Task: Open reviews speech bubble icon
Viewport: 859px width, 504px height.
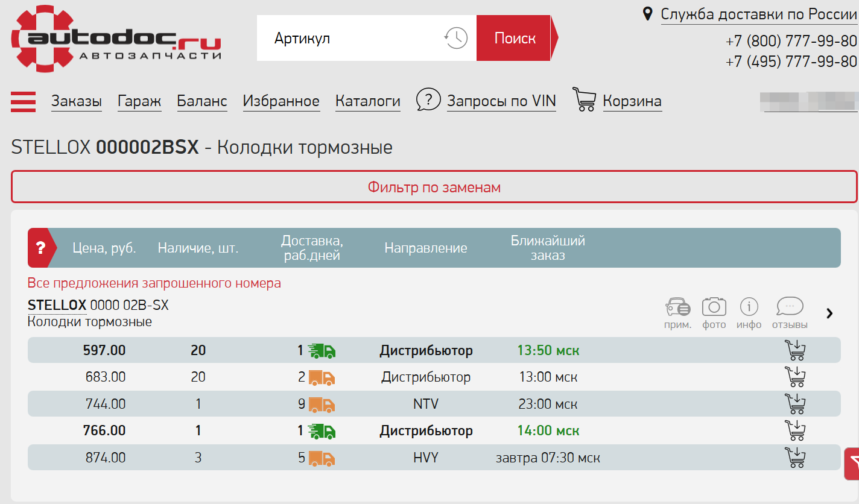Action: point(790,307)
